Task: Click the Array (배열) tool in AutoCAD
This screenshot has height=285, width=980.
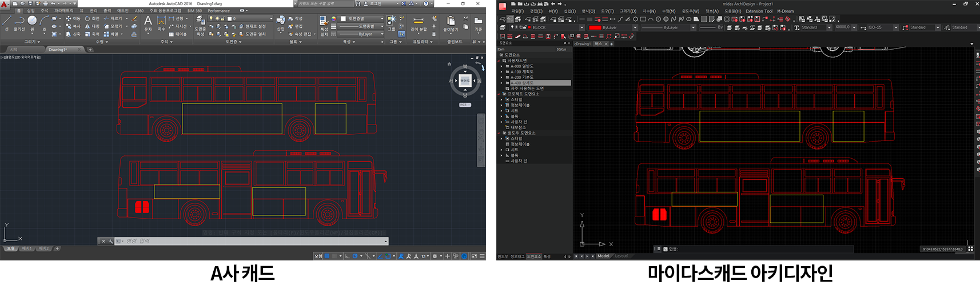Action: pyautogui.click(x=111, y=34)
